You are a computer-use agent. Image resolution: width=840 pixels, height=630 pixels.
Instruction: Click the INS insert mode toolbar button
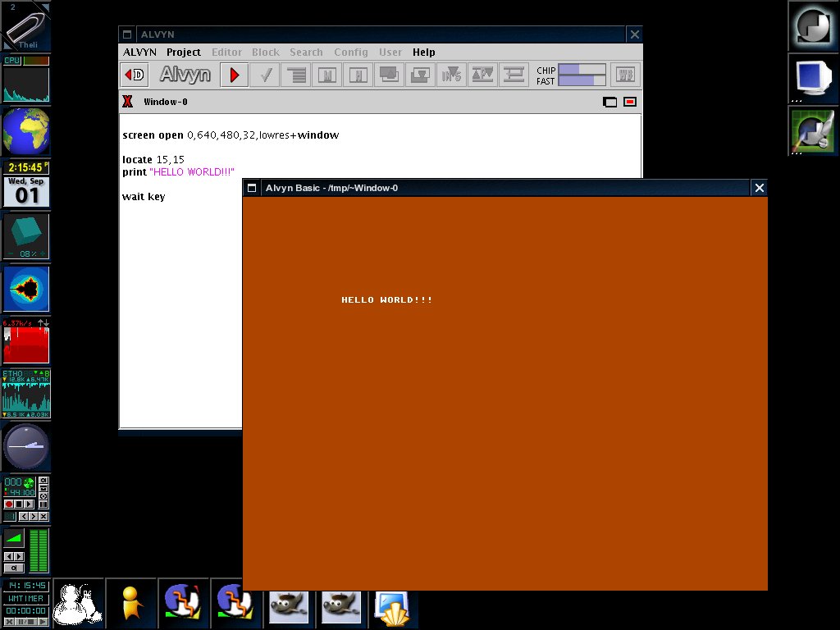pos(451,75)
